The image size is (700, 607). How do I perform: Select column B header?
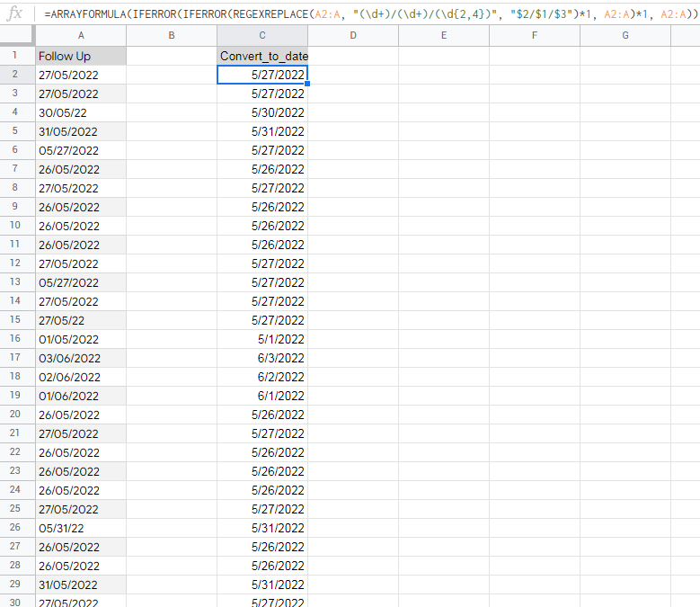[x=172, y=35]
